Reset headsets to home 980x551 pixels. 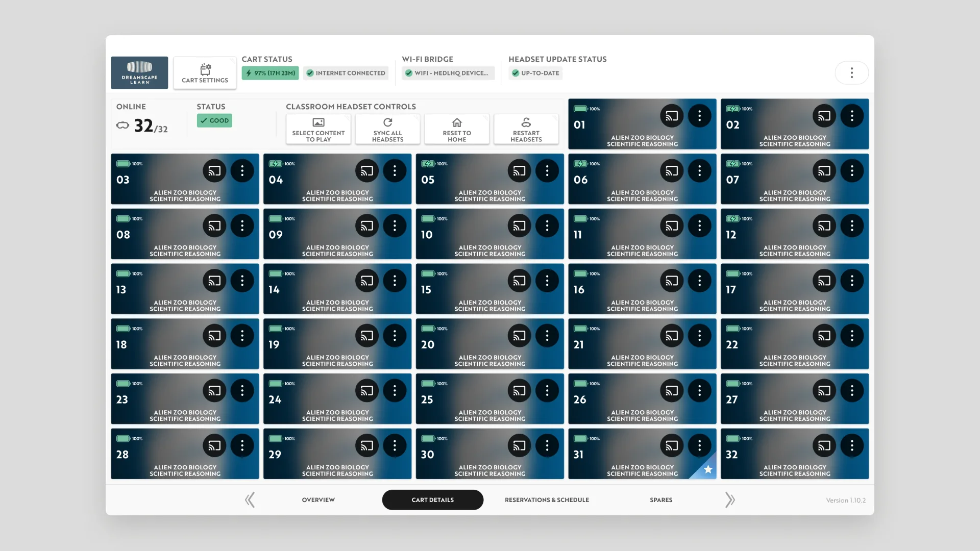457,129
